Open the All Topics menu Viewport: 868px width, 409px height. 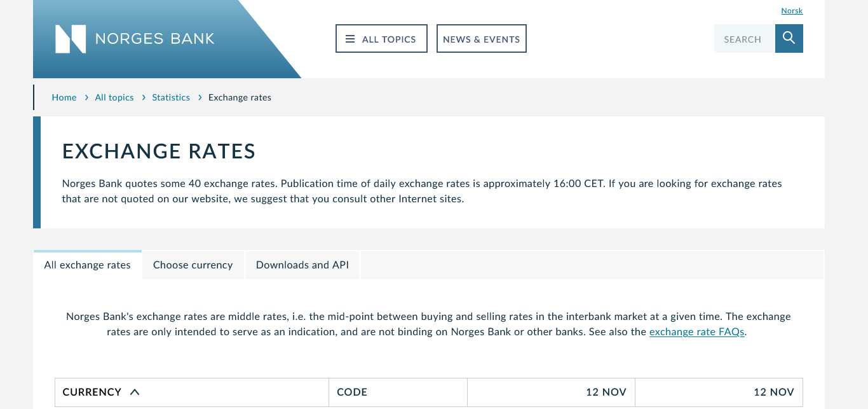click(381, 39)
